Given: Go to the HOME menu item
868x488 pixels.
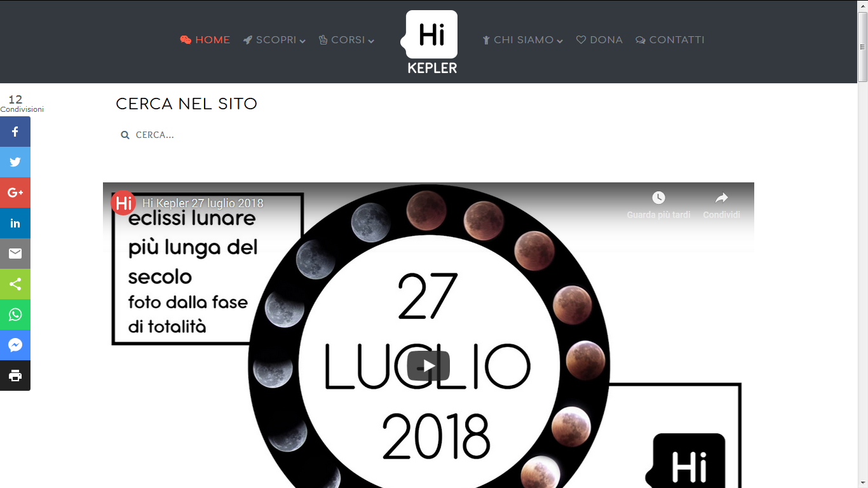Looking at the screenshot, I should coord(205,40).
